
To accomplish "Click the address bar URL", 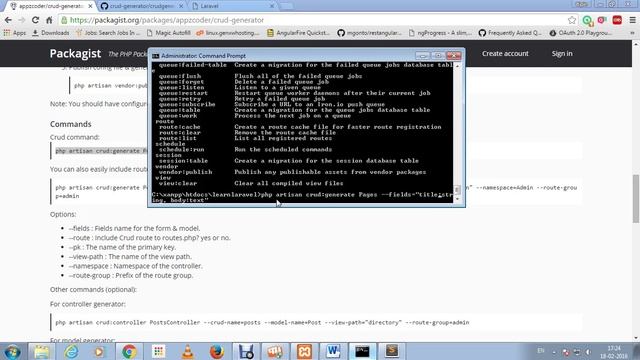I will [167, 20].
